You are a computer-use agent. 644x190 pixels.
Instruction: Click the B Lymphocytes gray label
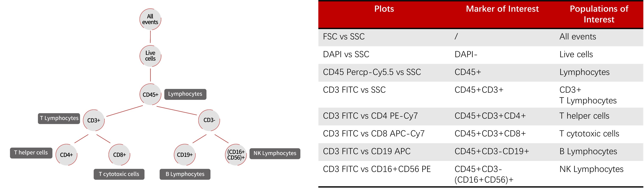pyautogui.click(x=185, y=174)
